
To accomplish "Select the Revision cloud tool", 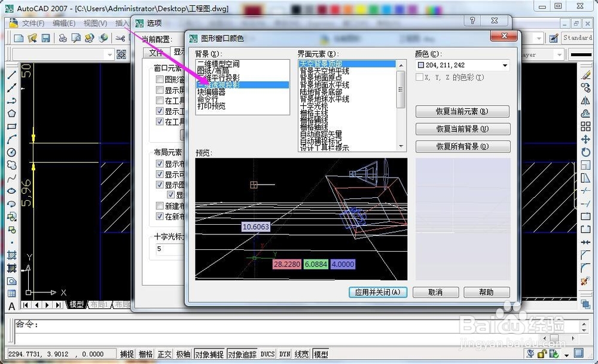I will 11,165.
